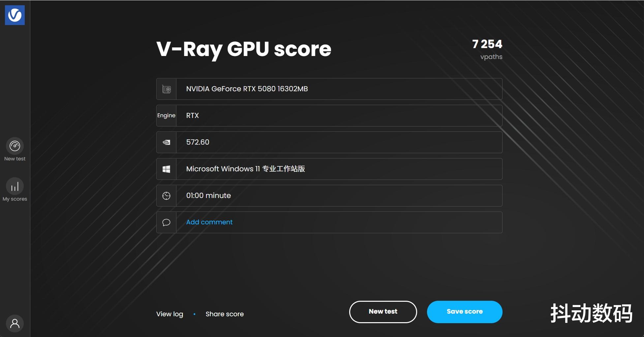The height and width of the screenshot is (337, 644).
Task: Open My scores bar chart icon
Action: click(15, 186)
